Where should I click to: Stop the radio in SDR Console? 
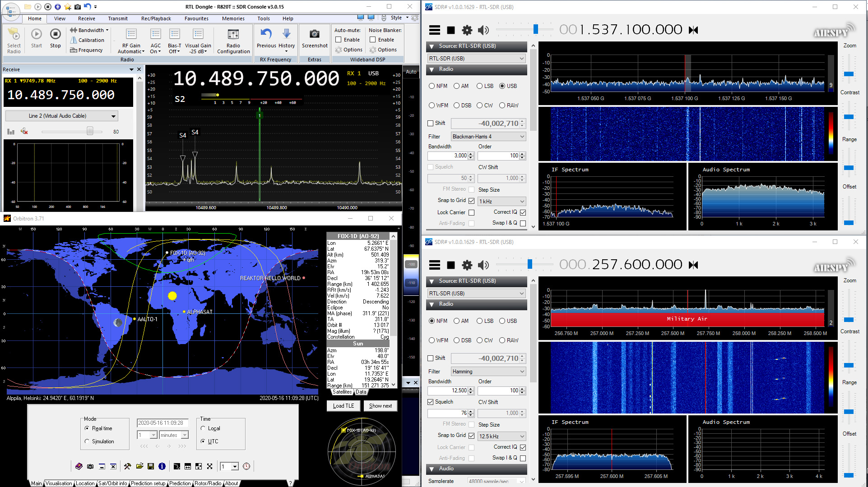tap(55, 38)
